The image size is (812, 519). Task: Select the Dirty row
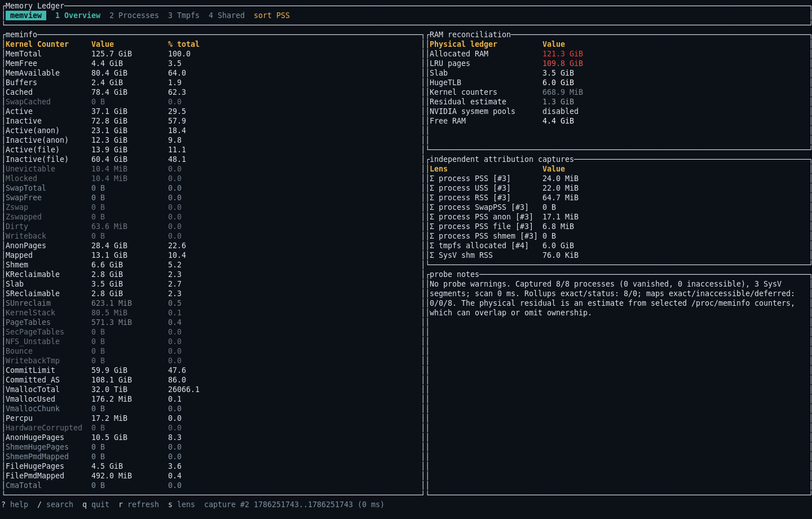(213, 226)
